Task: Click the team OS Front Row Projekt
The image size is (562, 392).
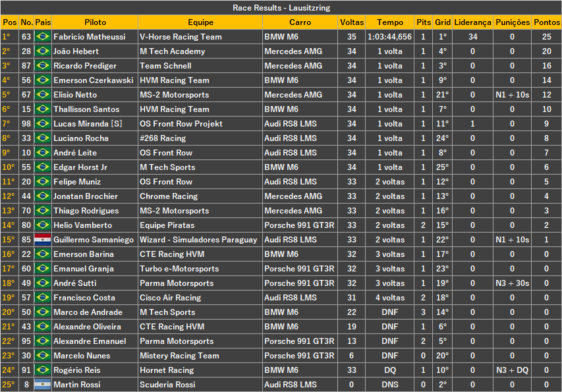Action: click(x=181, y=124)
